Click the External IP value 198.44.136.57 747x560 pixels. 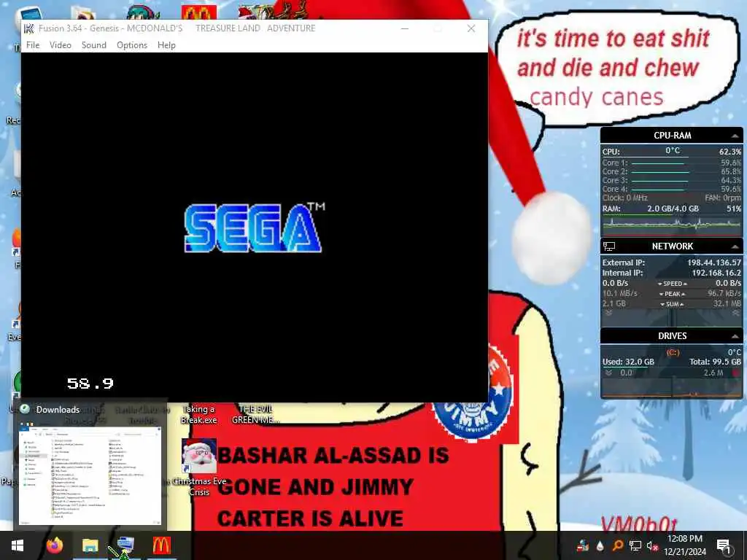click(x=713, y=262)
